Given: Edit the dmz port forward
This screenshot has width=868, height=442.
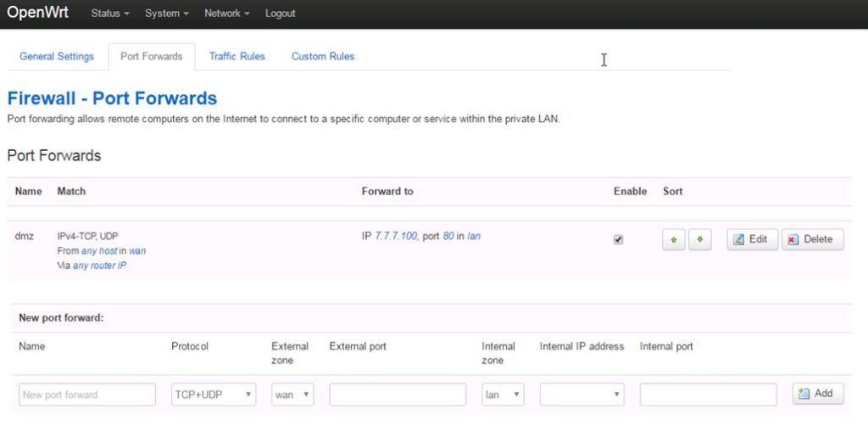Looking at the screenshot, I should point(751,239).
